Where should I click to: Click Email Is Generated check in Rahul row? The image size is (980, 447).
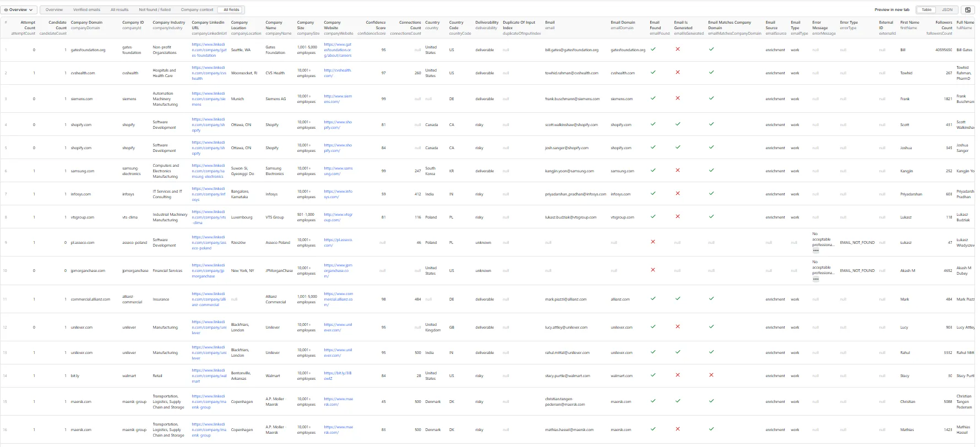pos(678,352)
